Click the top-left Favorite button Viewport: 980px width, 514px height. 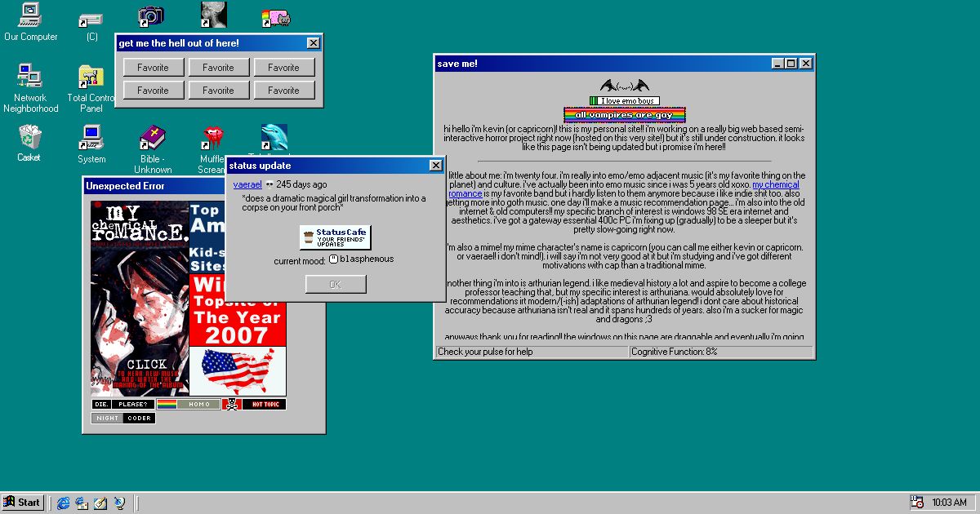click(153, 68)
